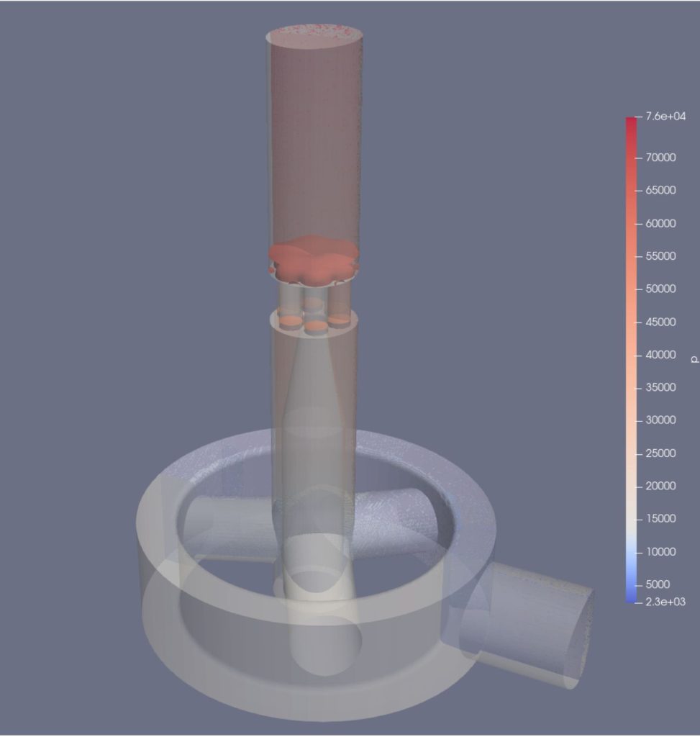Click the legend maximum label 7.6e+04
The image size is (700, 737).
(665, 117)
